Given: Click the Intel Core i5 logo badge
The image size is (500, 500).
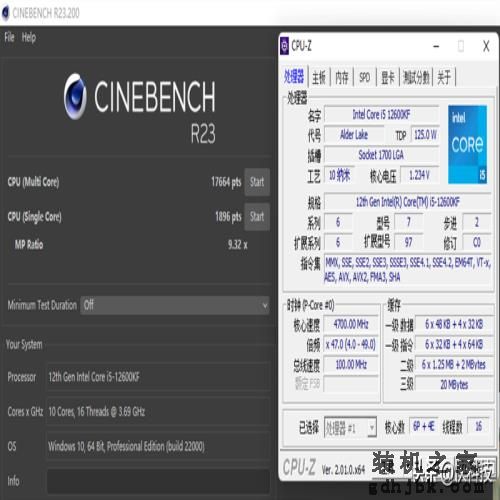Looking at the screenshot, I should pos(467,144).
